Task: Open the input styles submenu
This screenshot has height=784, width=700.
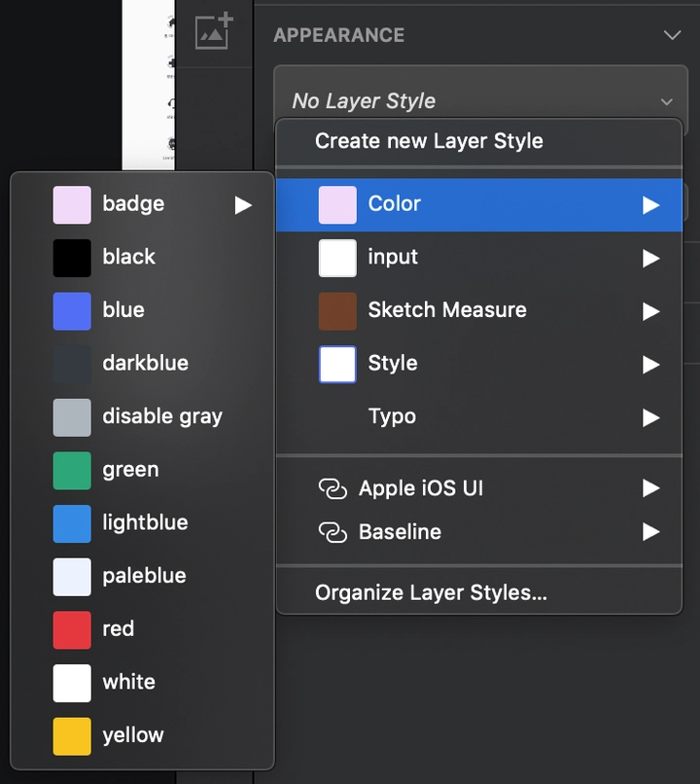Action: [x=479, y=258]
